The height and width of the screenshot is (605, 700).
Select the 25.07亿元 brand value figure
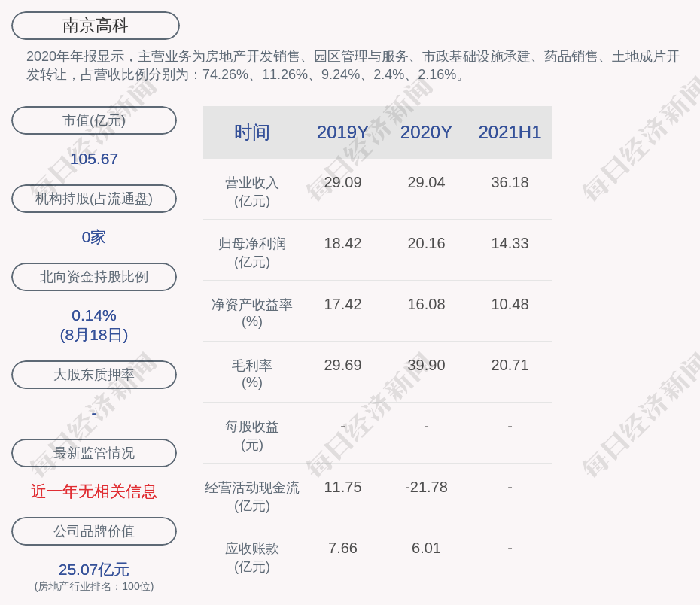94,570
